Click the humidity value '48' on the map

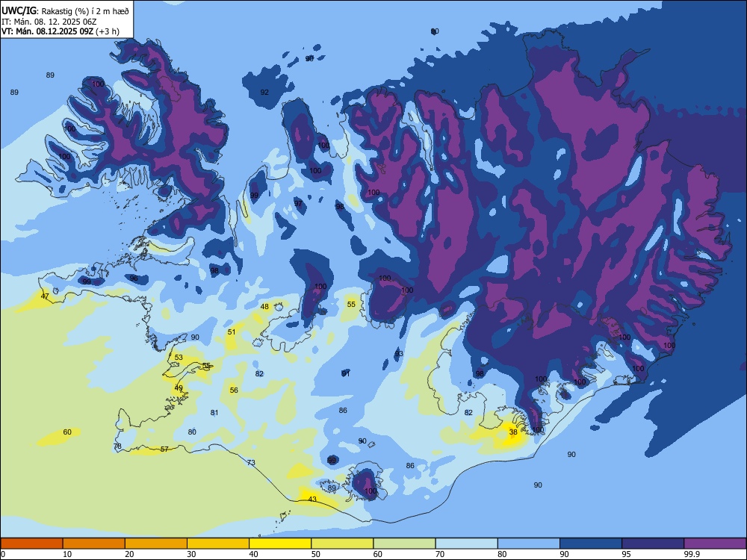click(264, 307)
